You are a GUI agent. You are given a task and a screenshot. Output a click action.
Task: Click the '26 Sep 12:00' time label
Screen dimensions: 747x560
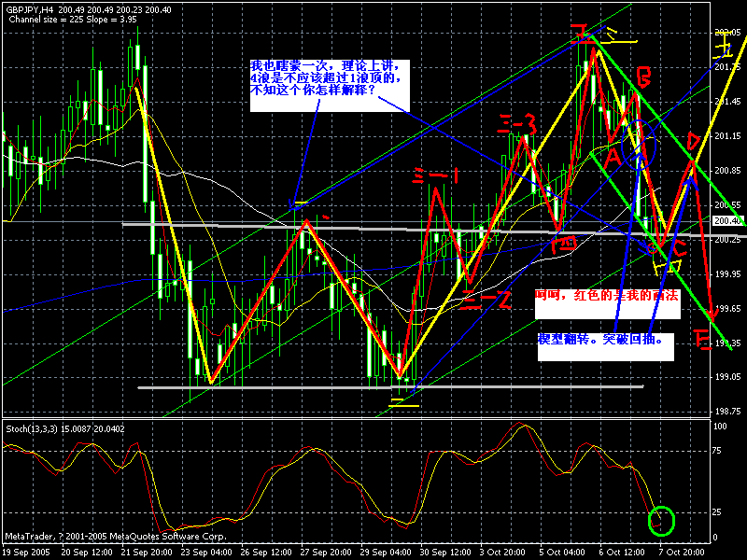266,553
